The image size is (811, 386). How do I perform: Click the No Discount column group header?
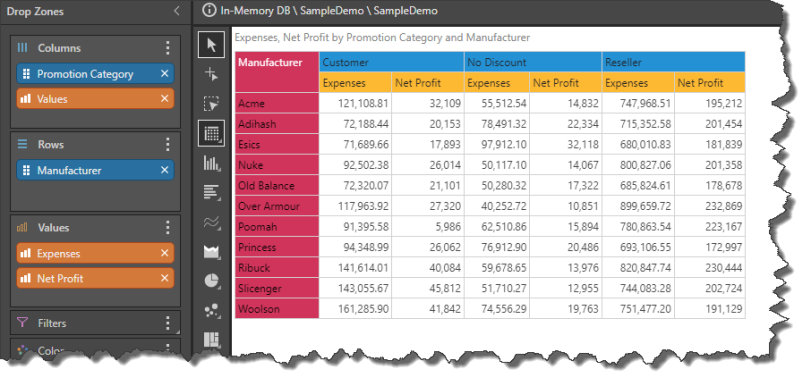pyautogui.click(x=533, y=62)
